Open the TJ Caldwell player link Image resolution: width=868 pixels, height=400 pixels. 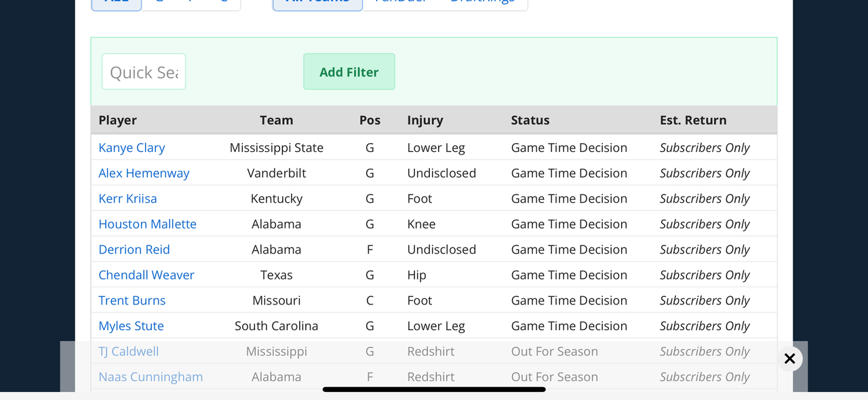pyautogui.click(x=128, y=351)
